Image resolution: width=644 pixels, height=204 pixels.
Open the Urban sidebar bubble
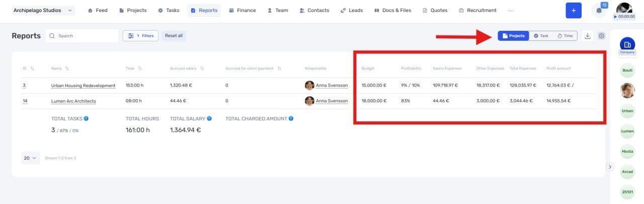pyautogui.click(x=627, y=110)
